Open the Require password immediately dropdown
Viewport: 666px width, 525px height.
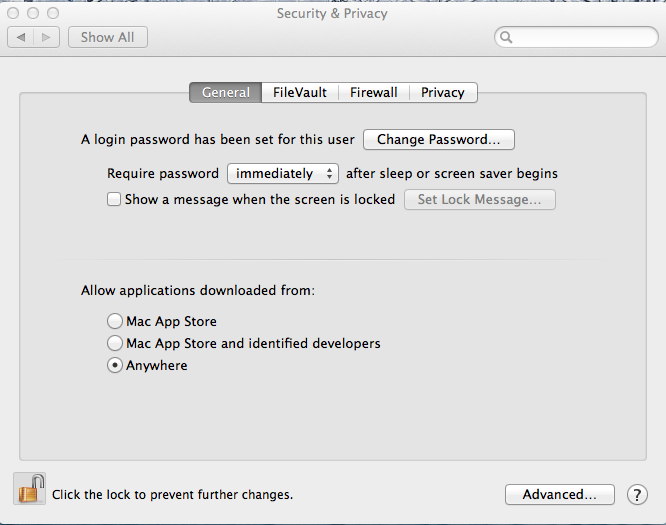click(283, 174)
